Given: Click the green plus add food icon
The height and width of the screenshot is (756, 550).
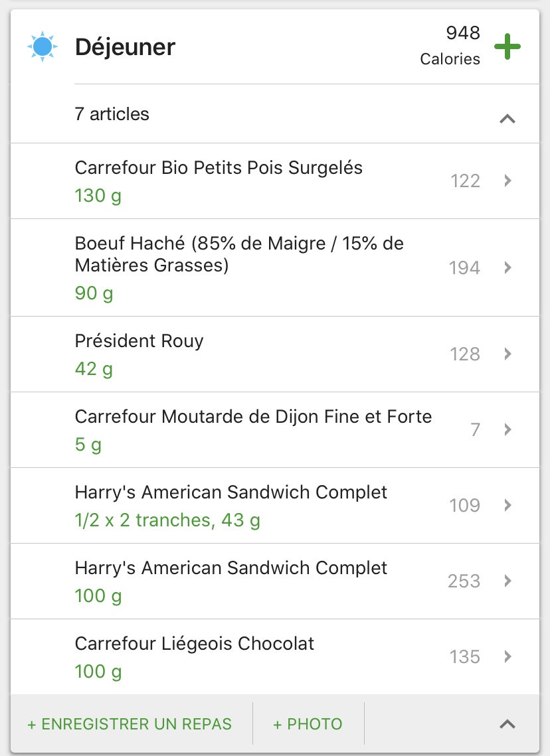Looking at the screenshot, I should [x=507, y=47].
